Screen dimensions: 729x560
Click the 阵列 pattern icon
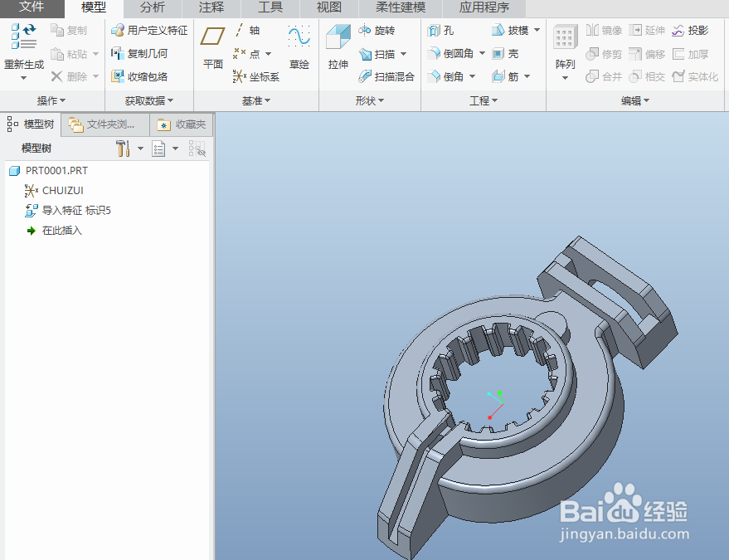coord(566,37)
